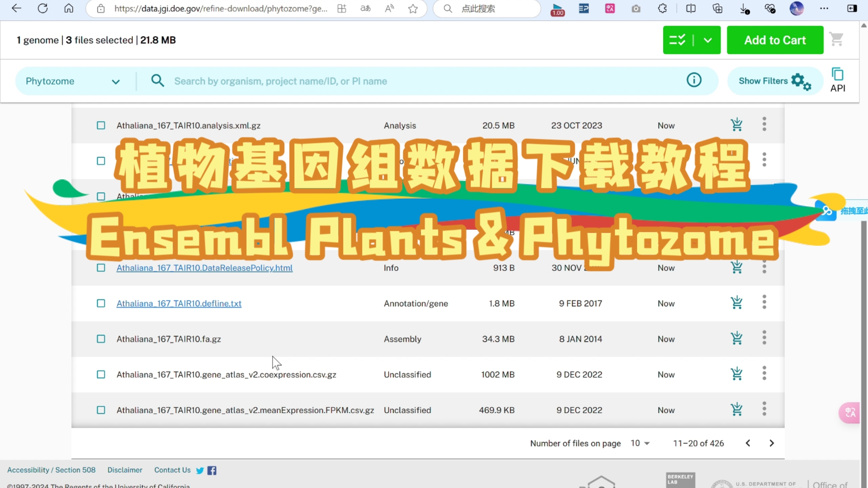Open the Disclaimer footer link
868x488 pixels.
[x=125, y=470]
